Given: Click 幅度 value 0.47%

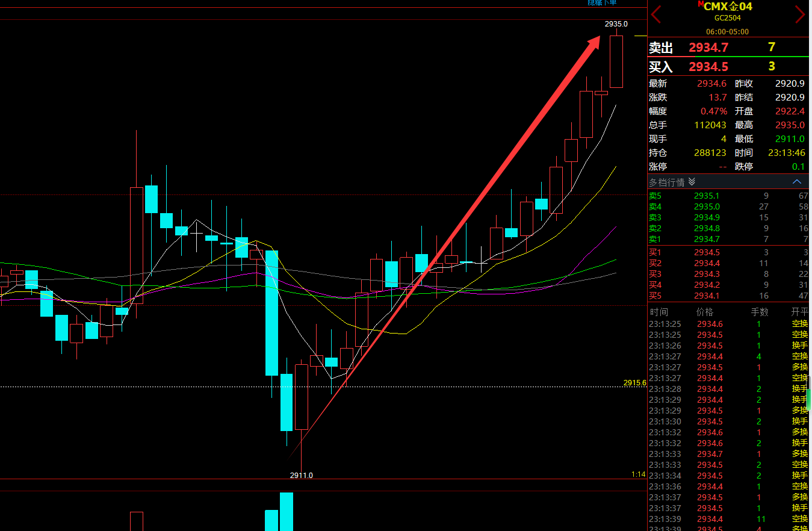Looking at the screenshot, I should point(714,111).
